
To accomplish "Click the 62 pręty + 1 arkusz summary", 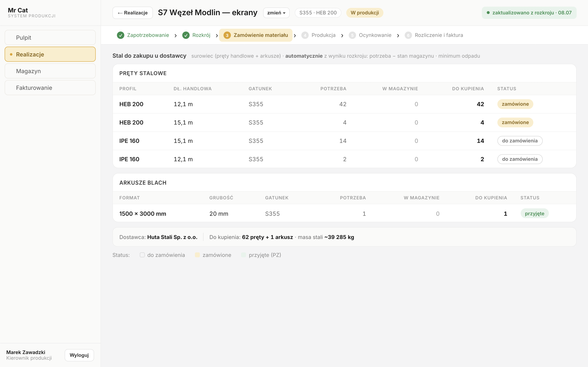I will click(x=267, y=237).
